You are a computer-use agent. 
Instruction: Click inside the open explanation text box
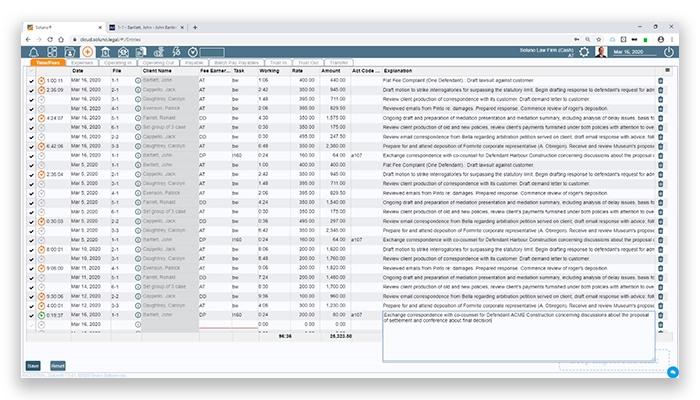pyautogui.click(x=519, y=336)
